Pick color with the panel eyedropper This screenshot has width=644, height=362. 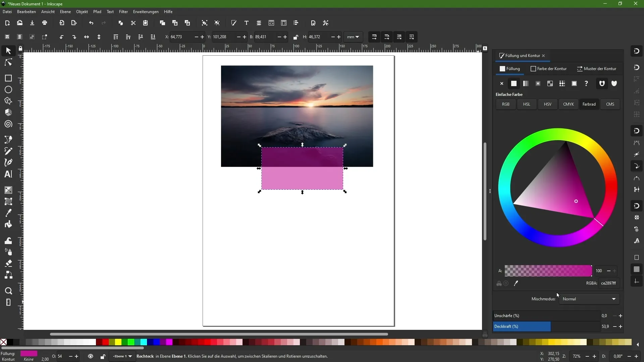[516, 283]
